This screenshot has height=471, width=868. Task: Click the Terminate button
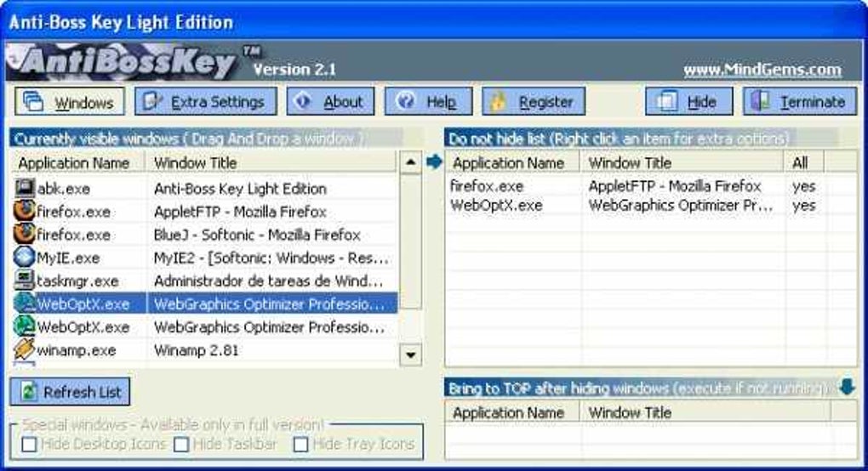click(800, 102)
